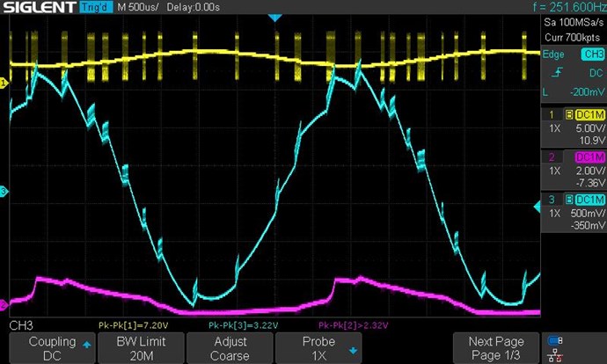Click channel 2 DC1M coupling badge

pos(589,157)
